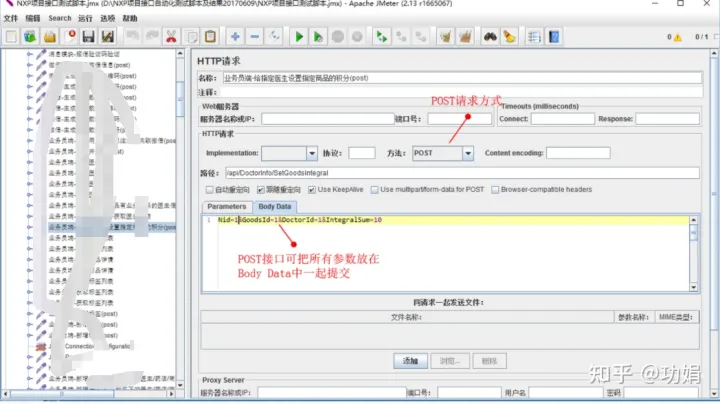Click the Web服务器 服务器名称或IP field
The height and width of the screenshot is (404, 720).
tap(328, 119)
